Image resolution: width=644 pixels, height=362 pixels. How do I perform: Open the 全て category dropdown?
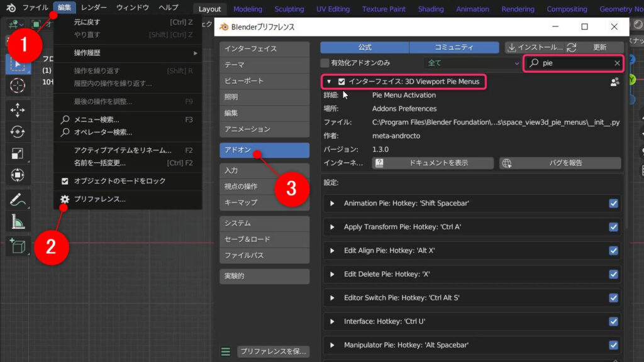[472, 63]
